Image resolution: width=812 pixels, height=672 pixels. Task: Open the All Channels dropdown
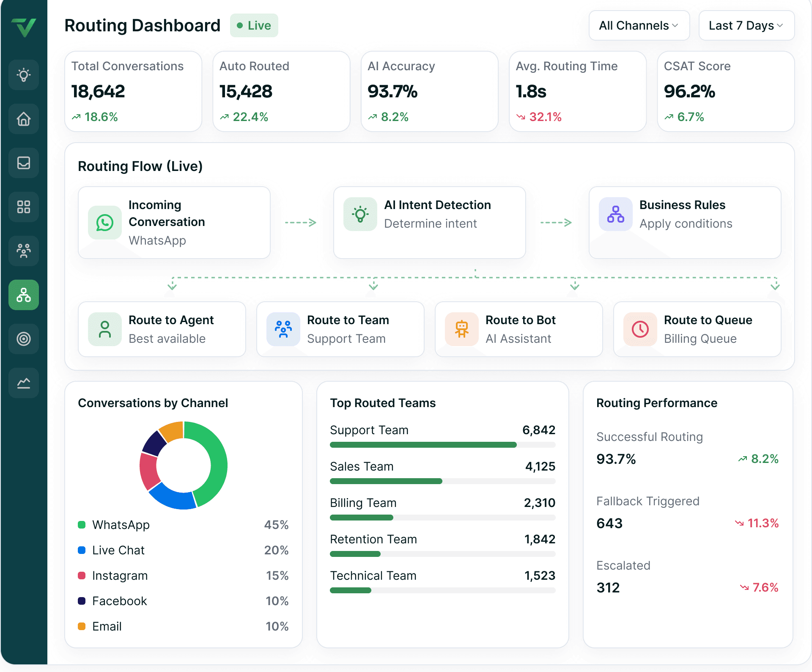pos(639,25)
